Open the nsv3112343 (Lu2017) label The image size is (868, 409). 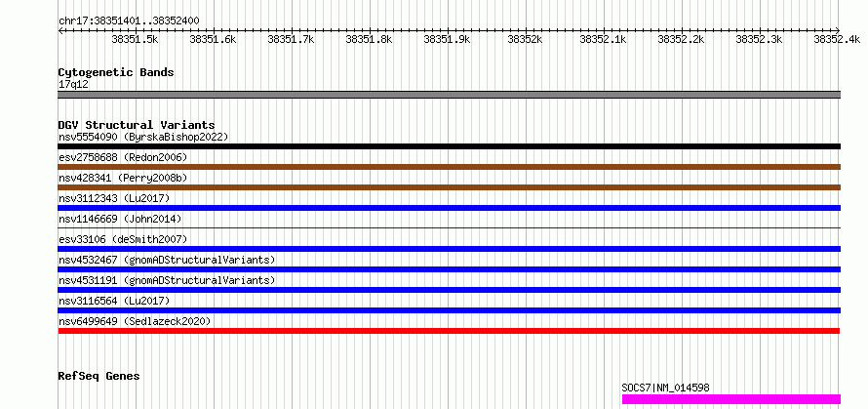coord(114,198)
